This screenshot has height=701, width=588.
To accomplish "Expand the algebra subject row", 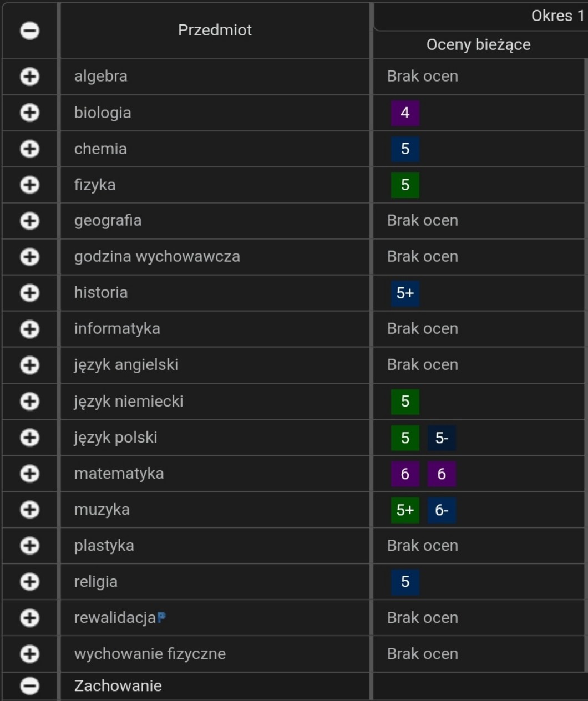I will point(30,77).
